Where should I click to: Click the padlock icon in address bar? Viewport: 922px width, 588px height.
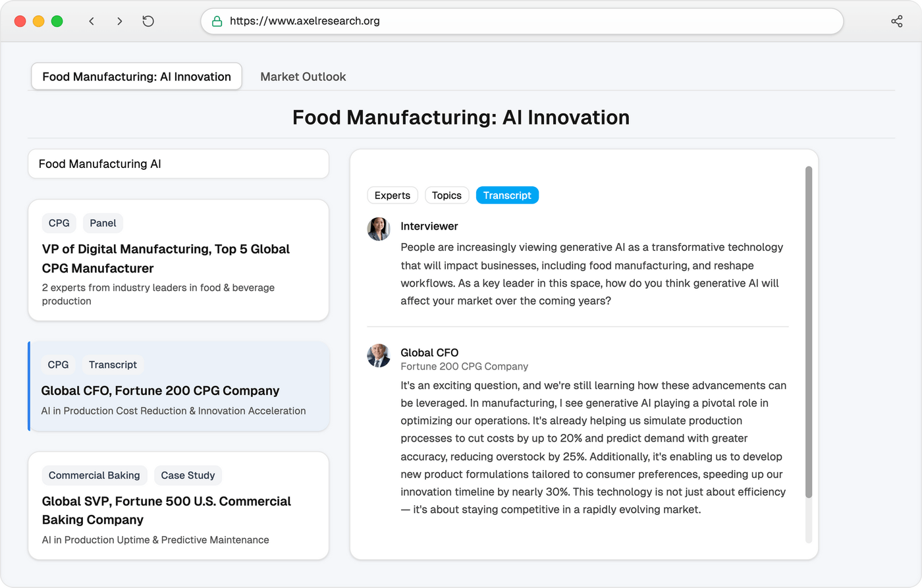217,21
